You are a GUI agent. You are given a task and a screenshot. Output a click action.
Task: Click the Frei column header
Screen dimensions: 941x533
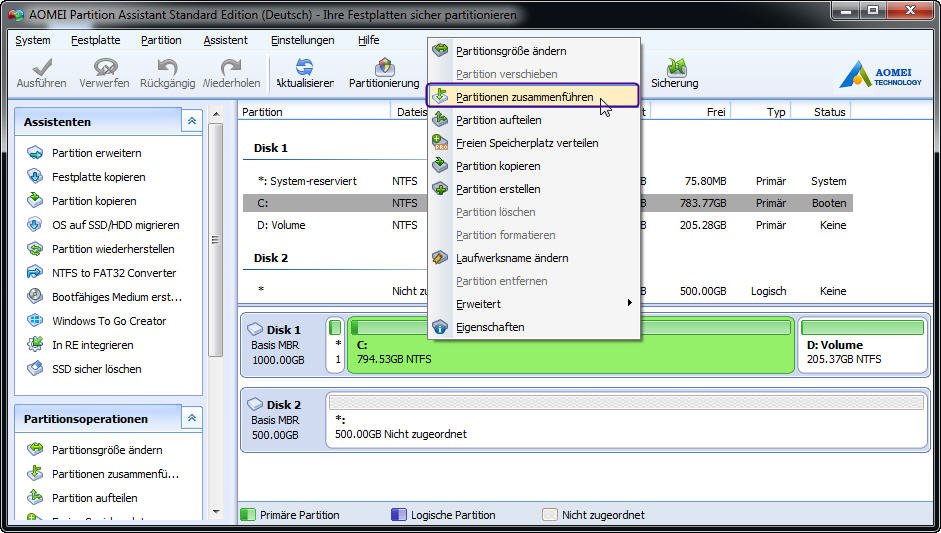click(x=691, y=112)
